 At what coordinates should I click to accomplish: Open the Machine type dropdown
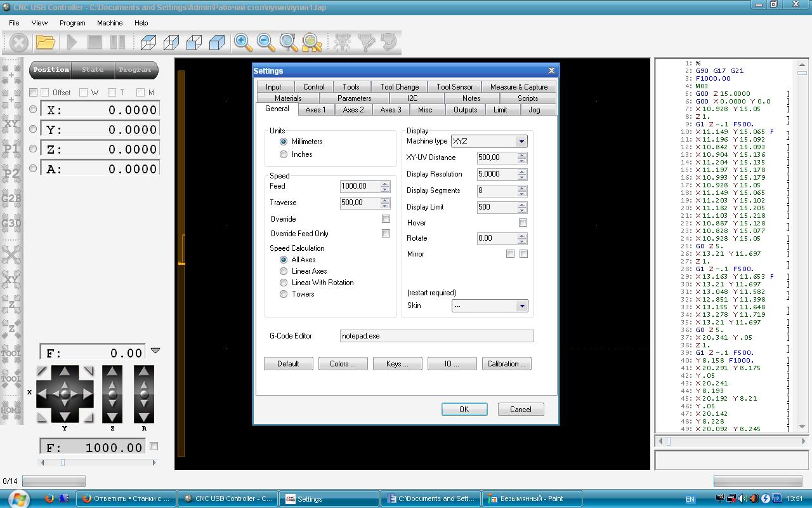[521, 142]
